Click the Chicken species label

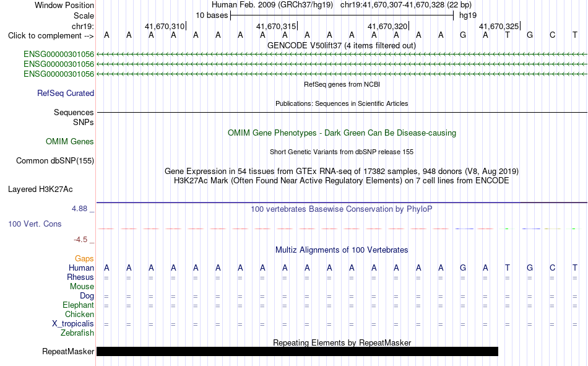pos(79,314)
